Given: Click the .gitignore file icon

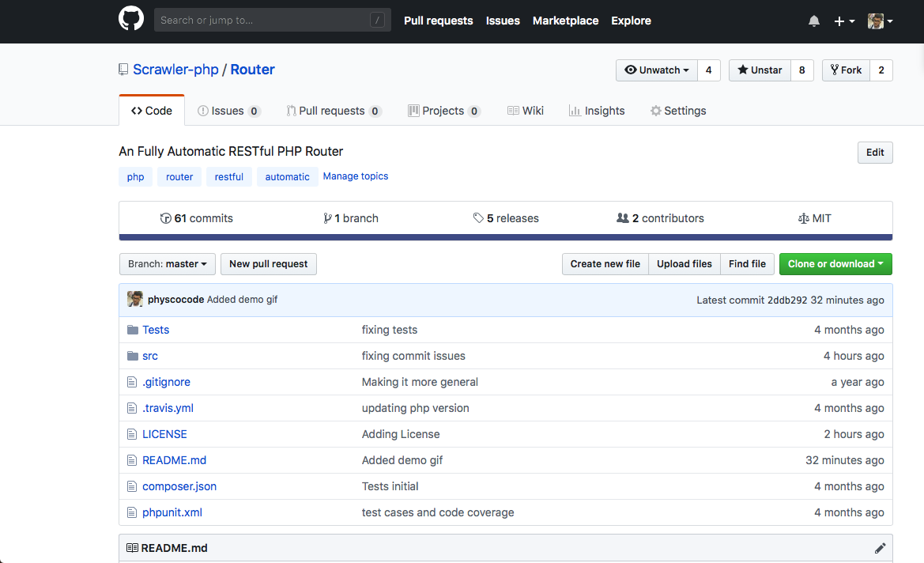Looking at the screenshot, I should (x=132, y=382).
